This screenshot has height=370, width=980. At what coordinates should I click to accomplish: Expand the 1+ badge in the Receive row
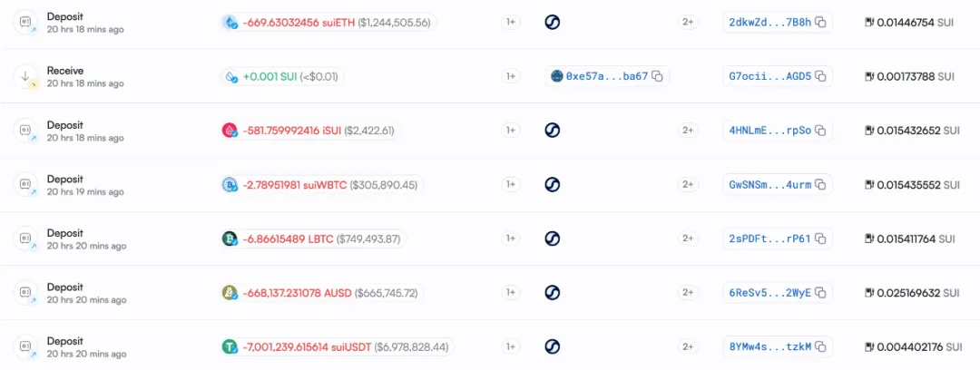(511, 76)
